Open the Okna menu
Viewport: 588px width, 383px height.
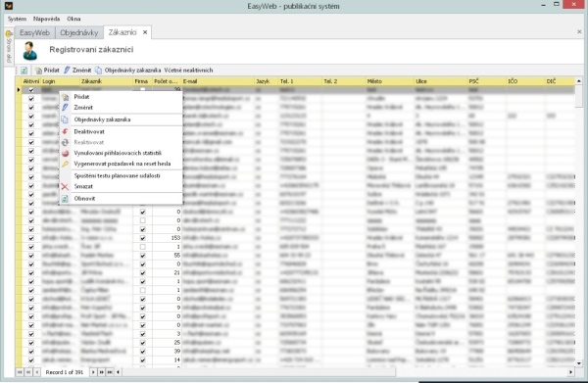[x=73, y=19]
